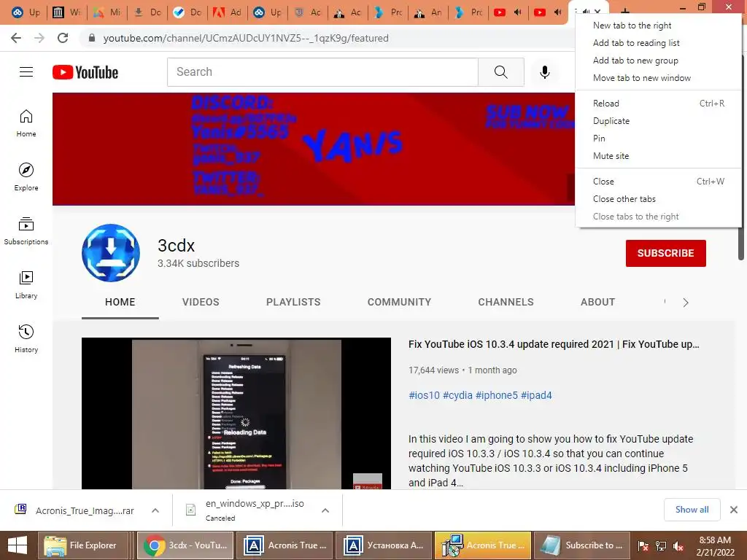Switch to Chrome 3cdx - YouTube taskbar item
The width and height of the screenshot is (747, 560).
(185, 545)
